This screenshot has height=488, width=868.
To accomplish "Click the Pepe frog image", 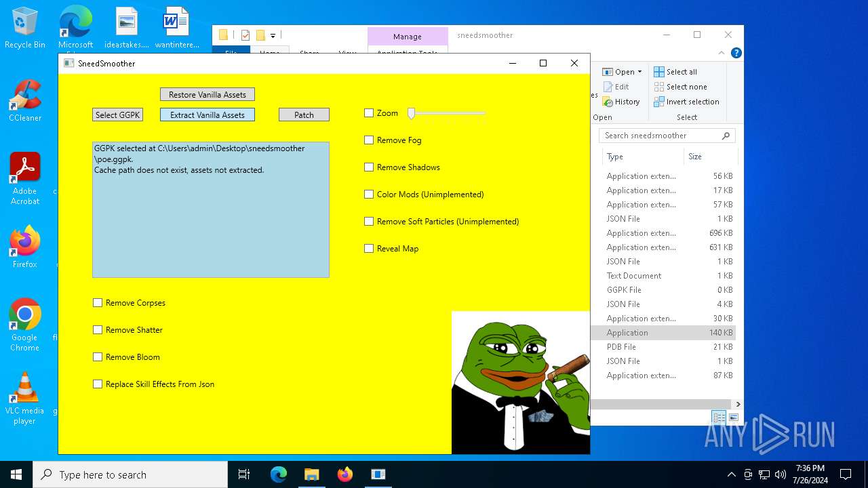I will [521, 382].
